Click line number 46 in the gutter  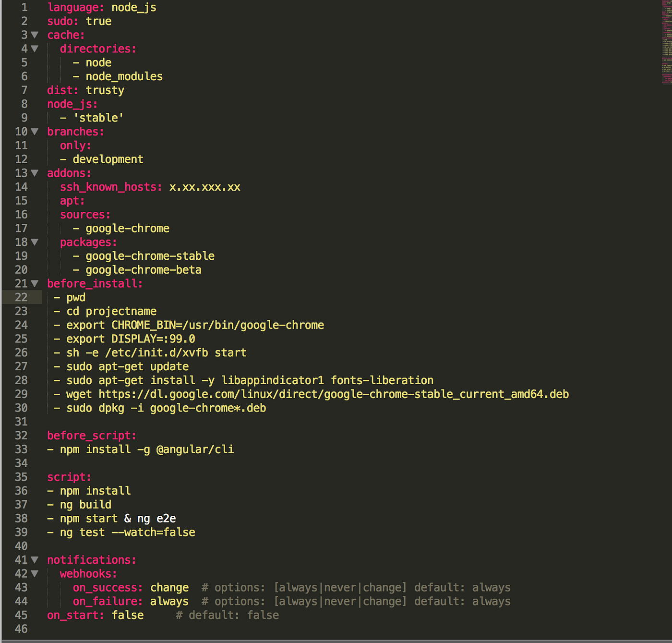[x=21, y=629]
